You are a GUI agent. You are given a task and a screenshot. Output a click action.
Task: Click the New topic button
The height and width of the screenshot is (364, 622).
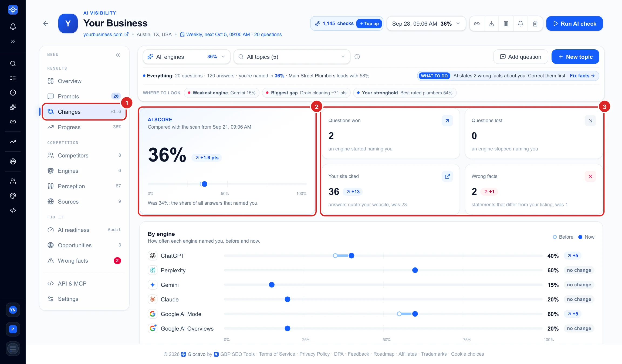coord(575,57)
